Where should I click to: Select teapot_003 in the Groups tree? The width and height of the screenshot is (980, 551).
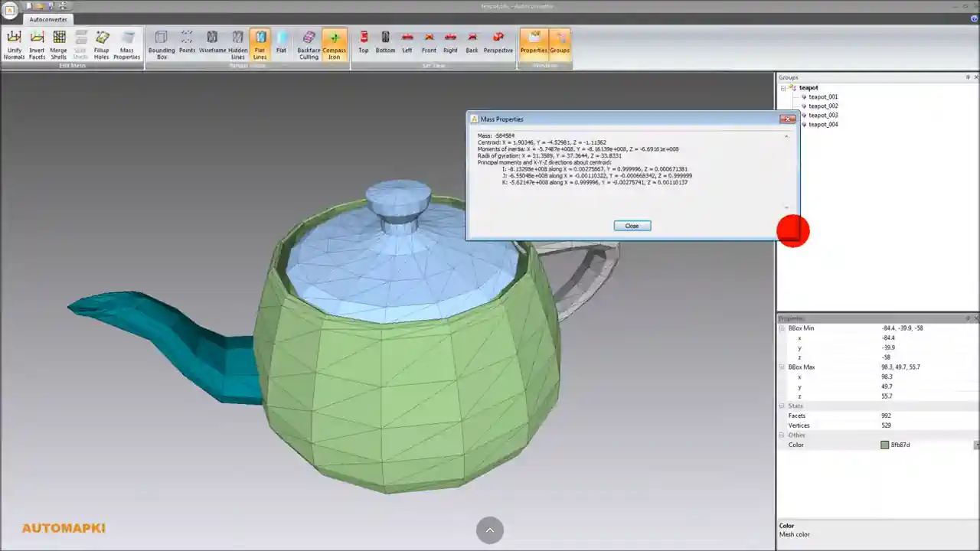point(824,115)
